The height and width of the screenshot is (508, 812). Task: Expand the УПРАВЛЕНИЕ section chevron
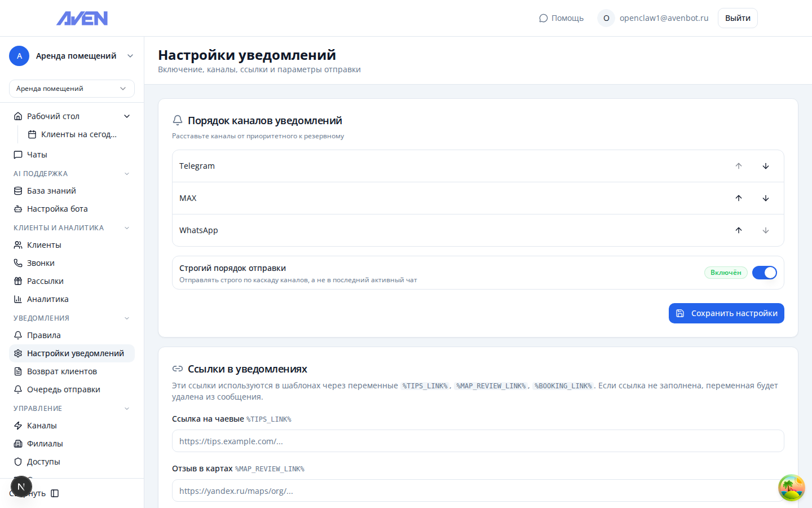coord(126,408)
